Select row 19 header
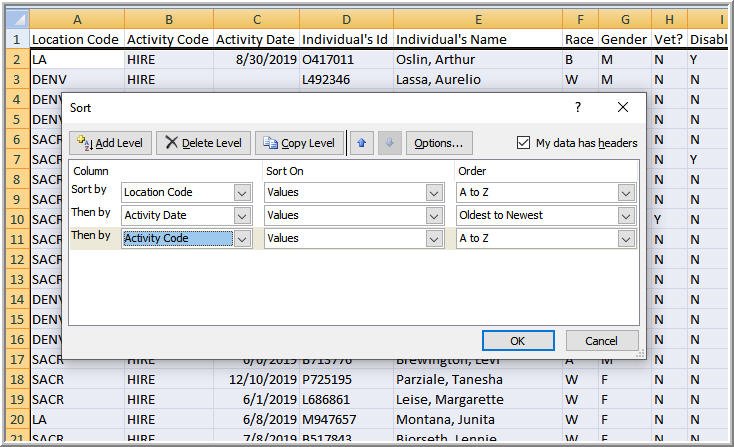The width and height of the screenshot is (734, 447). coord(18,399)
